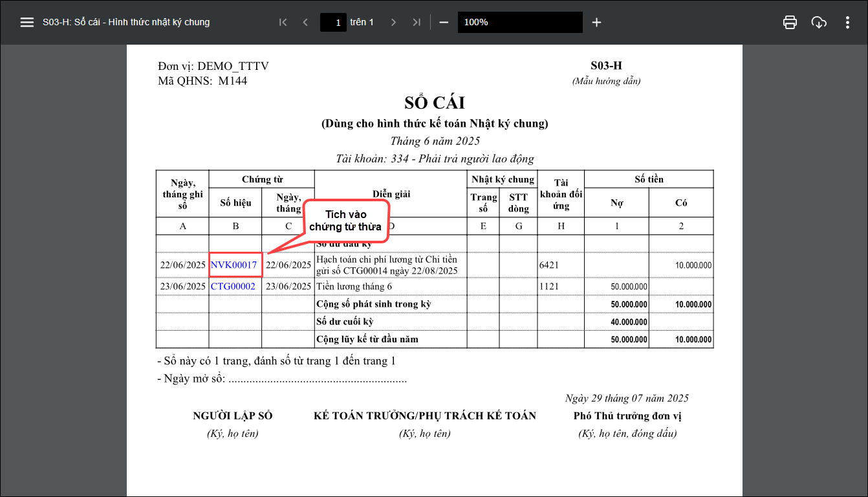The height and width of the screenshot is (497, 868).
Task: Click the 'Số tiền' header
Action: point(649,179)
